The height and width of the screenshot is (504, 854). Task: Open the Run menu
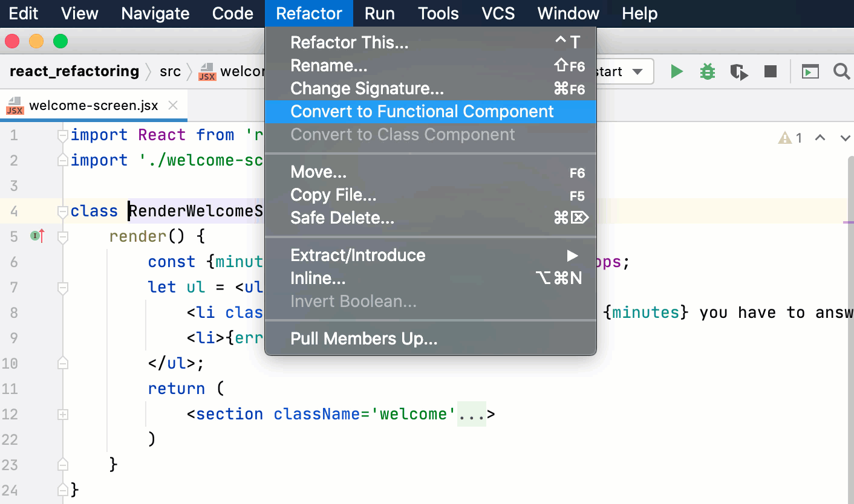tap(379, 13)
